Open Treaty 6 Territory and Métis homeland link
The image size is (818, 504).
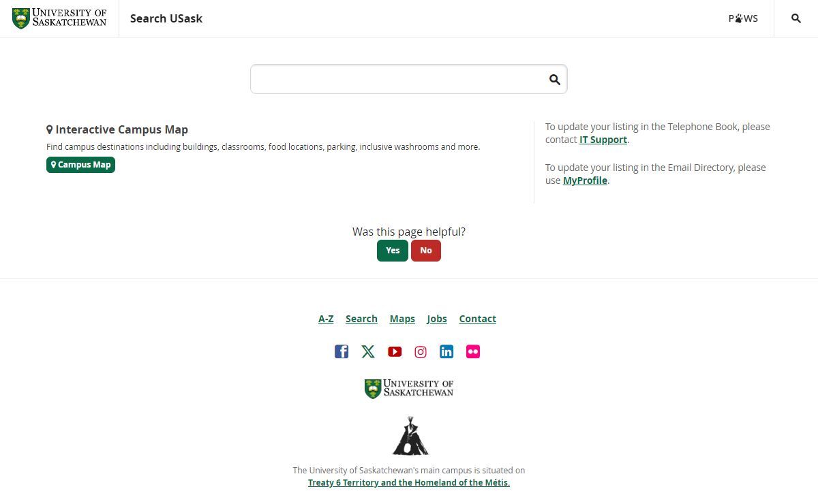(409, 483)
